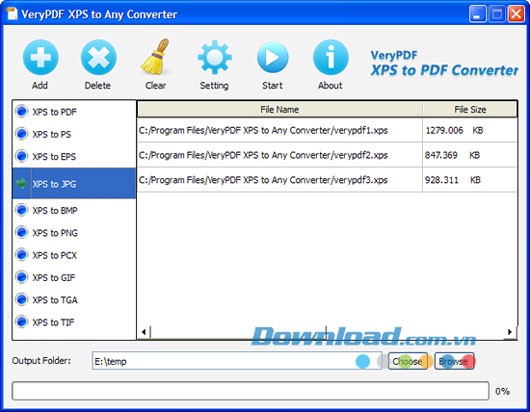Viewport: 530px width, 412px height.
Task: Select the XPS to PNG mode
Action: tap(74, 233)
